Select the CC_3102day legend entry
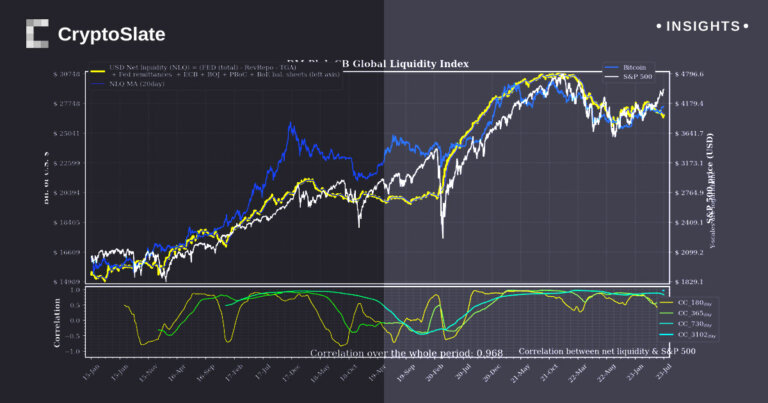Screen dimensions: 768x403 [688, 335]
